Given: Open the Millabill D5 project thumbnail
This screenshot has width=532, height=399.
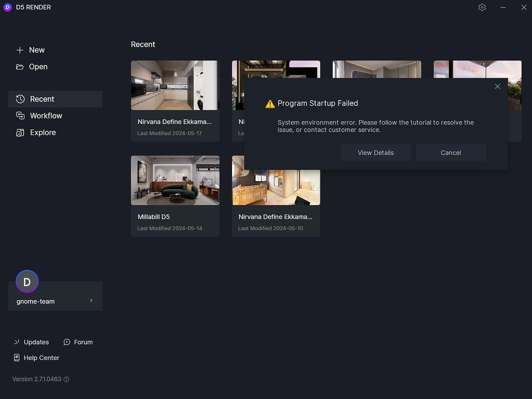Looking at the screenshot, I should pyautogui.click(x=175, y=180).
